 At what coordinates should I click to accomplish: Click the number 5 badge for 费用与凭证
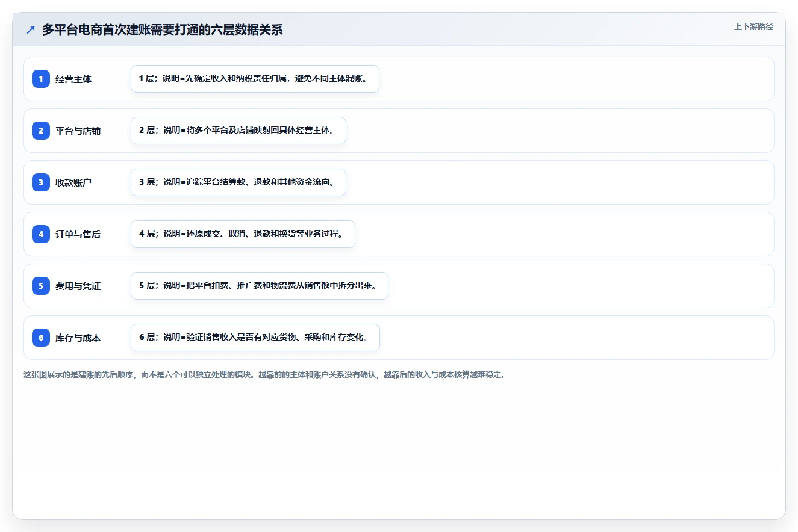coord(41,285)
